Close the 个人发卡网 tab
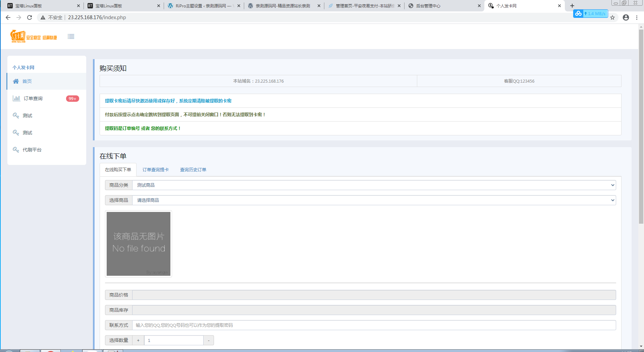Viewport: 644px width, 352px height. [x=559, y=6]
